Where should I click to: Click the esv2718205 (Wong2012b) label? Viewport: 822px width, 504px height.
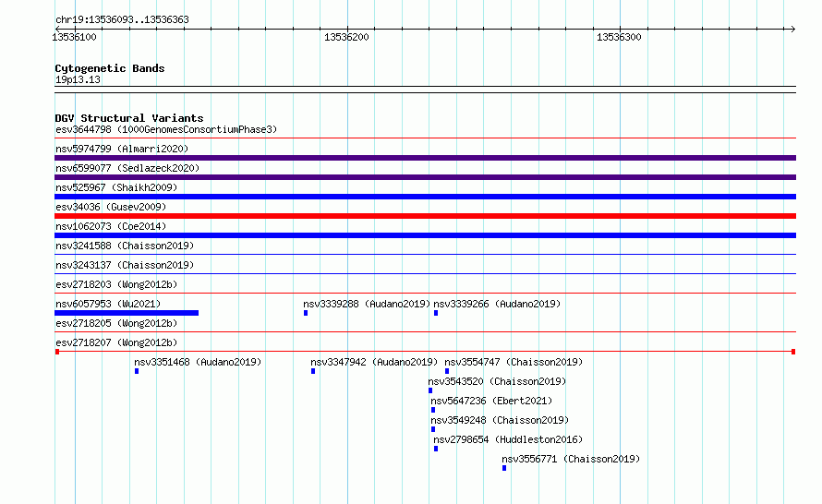pyautogui.click(x=116, y=323)
